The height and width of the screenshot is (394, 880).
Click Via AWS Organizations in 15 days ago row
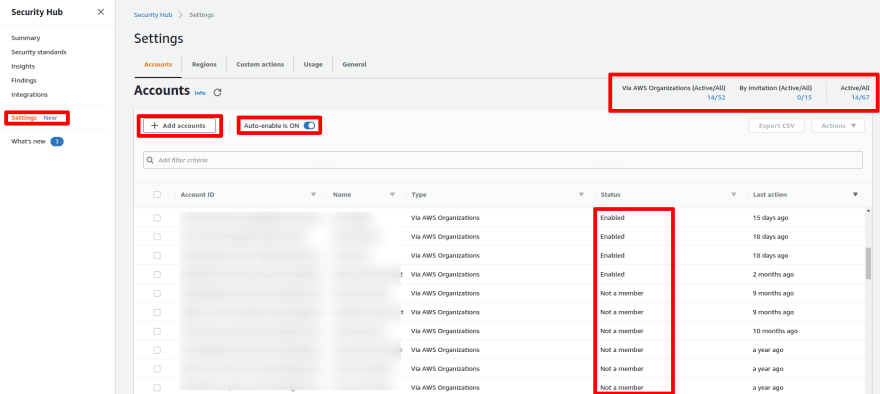(446, 217)
